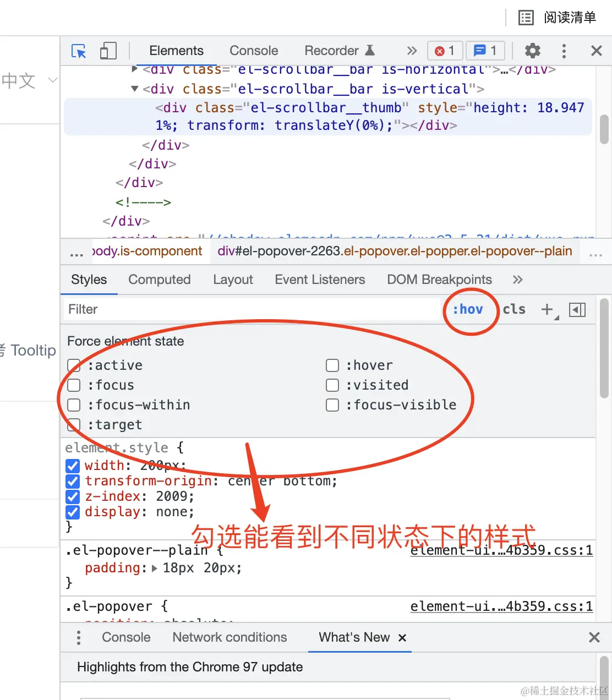This screenshot has width=612, height=700.
Task: Uncheck the z-index property checkbox
Action: click(73, 497)
